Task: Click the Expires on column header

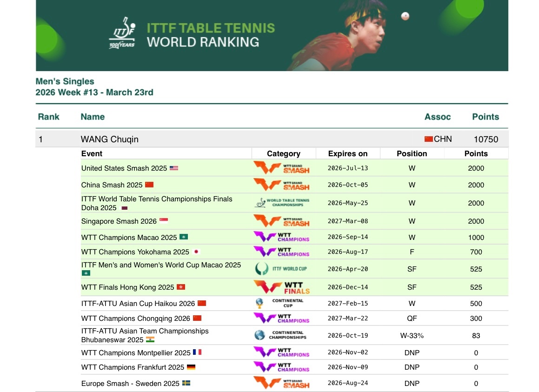Action: [x=348, y=154]
